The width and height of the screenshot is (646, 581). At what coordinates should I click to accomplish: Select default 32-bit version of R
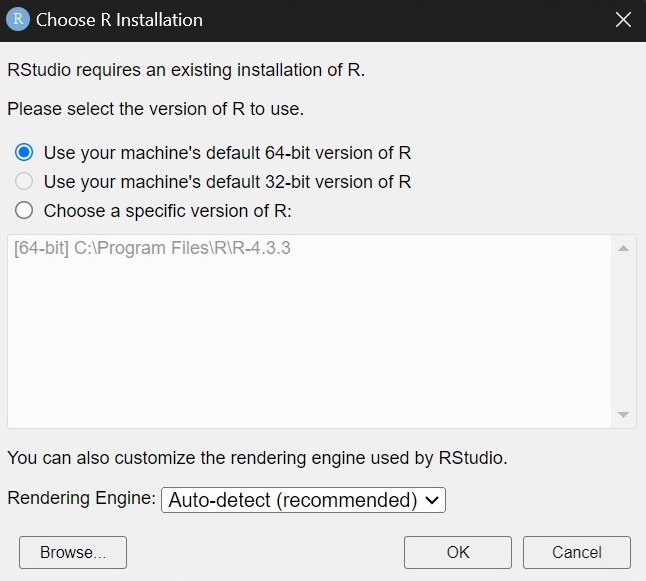[24, 181]
